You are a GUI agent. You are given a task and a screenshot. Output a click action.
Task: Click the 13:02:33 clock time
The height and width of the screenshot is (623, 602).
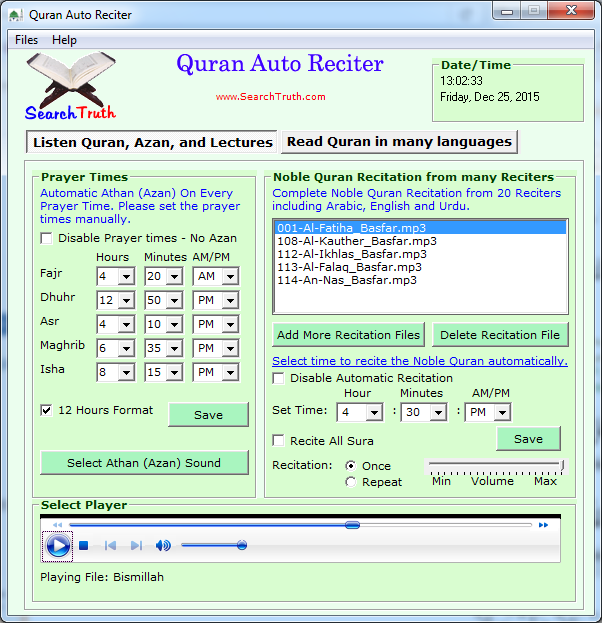pos(461,81)
